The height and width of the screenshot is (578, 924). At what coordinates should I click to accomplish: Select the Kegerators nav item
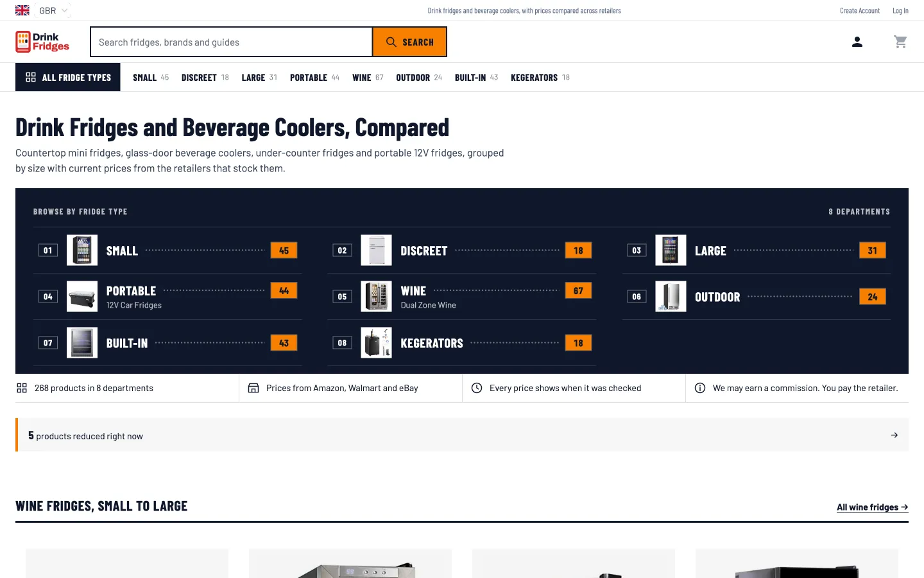tap(540, 77)
